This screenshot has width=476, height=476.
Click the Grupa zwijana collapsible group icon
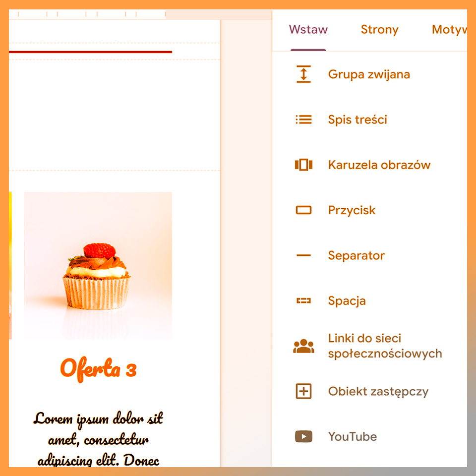coord(303,74)
